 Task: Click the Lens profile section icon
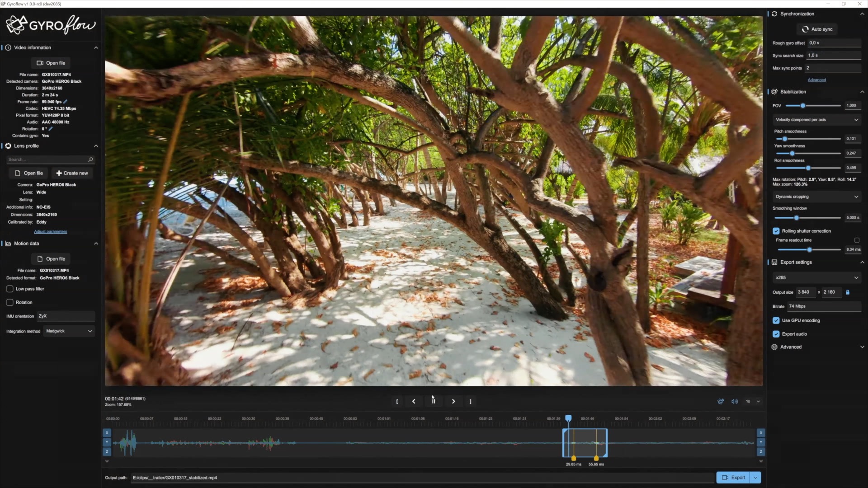coord(8,146)
